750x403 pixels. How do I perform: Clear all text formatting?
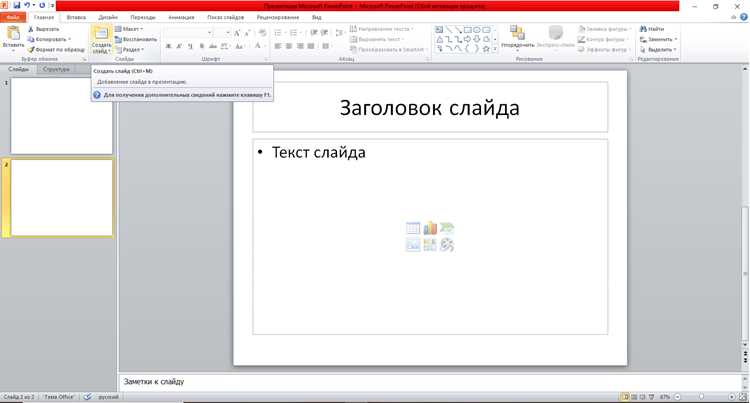coord(262,33)
